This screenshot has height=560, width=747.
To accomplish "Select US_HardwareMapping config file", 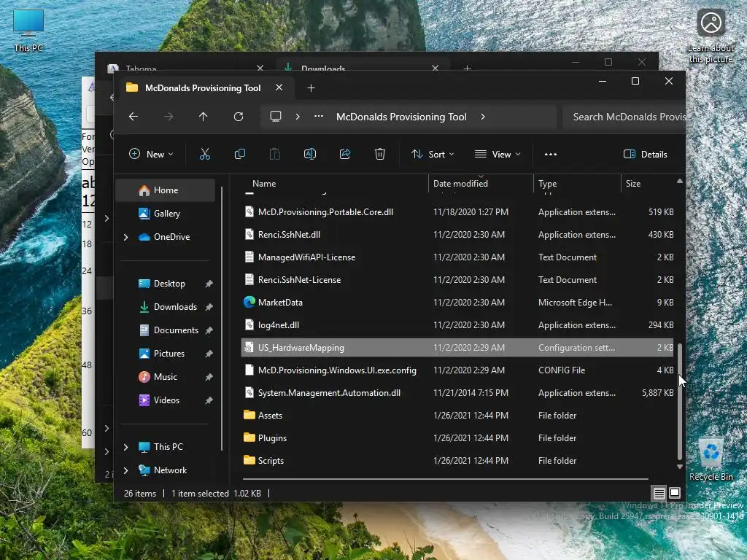I will [x=457, y=348].
